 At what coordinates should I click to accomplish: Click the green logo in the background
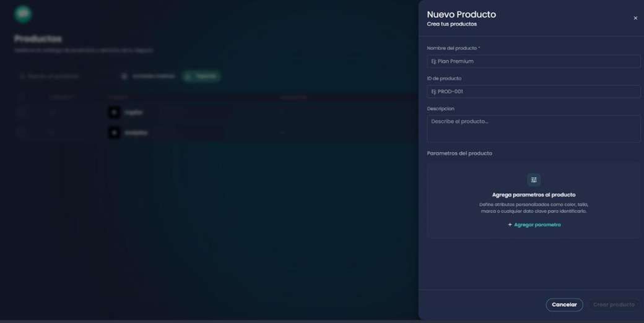pos(23,14)
